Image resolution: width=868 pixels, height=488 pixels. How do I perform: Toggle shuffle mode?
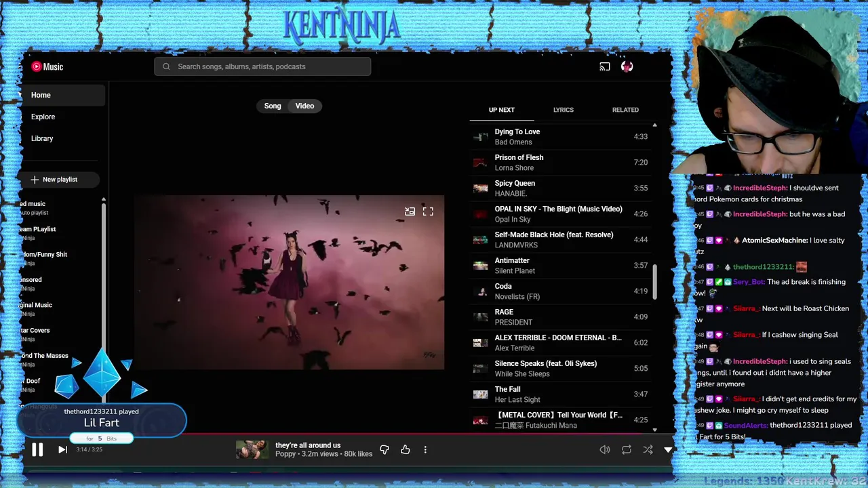pyautogui.click(x=648, y=449)
